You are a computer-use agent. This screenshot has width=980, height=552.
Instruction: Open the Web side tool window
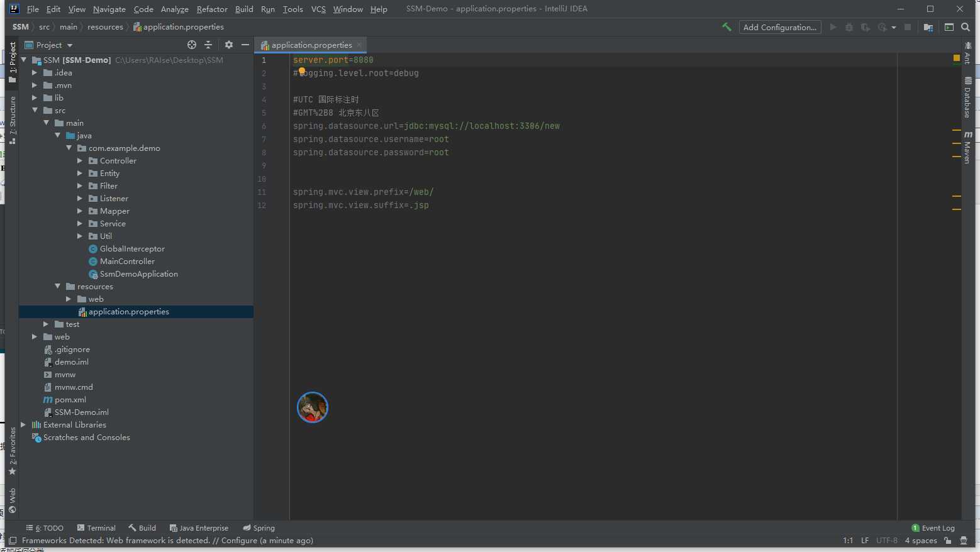[x=12, y=500]
